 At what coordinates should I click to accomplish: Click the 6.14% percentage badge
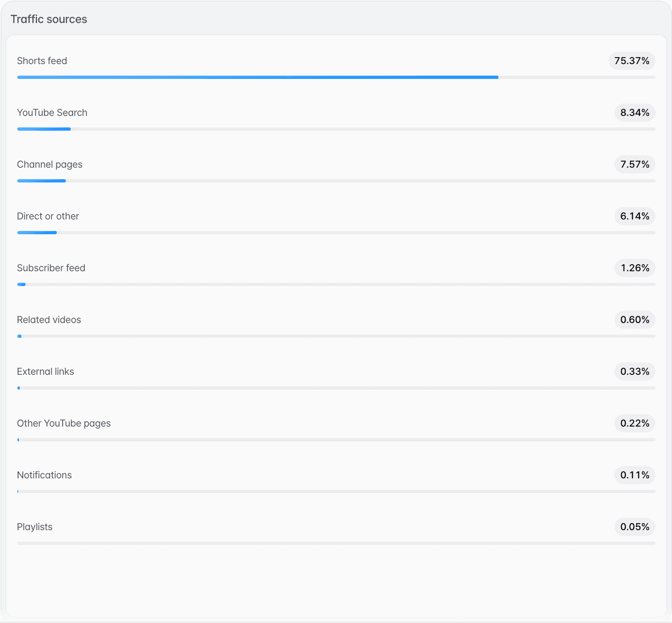point(635,216)
